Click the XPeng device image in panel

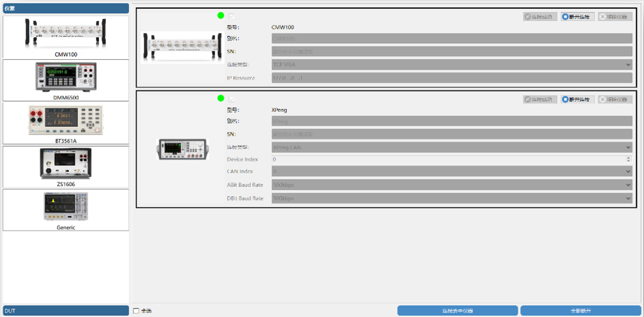(x=182, y=149)
